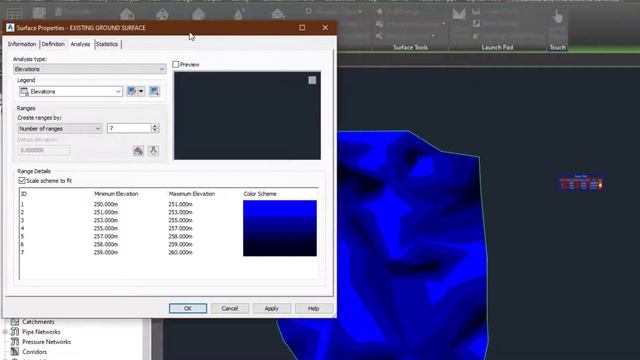
Task: Select the Analysis tab
Action: pyautogui.click(x=80, y=44)
